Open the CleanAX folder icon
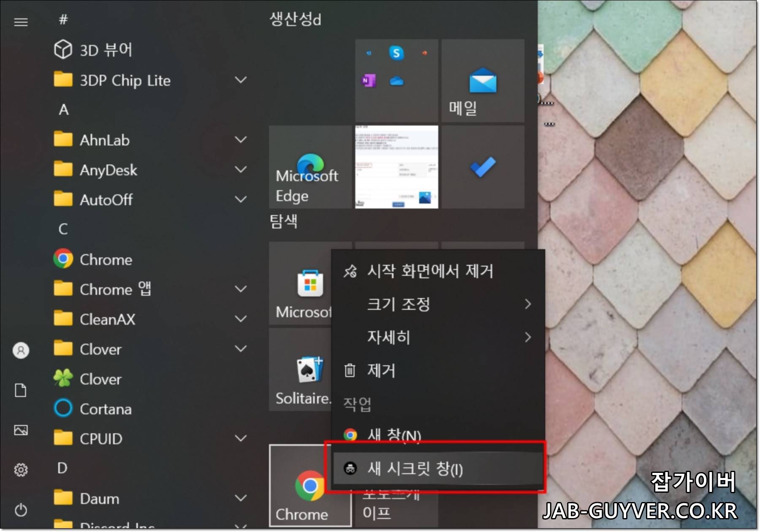Image resolution: width=760 pixels, height=532 pixels. (63, 318)
